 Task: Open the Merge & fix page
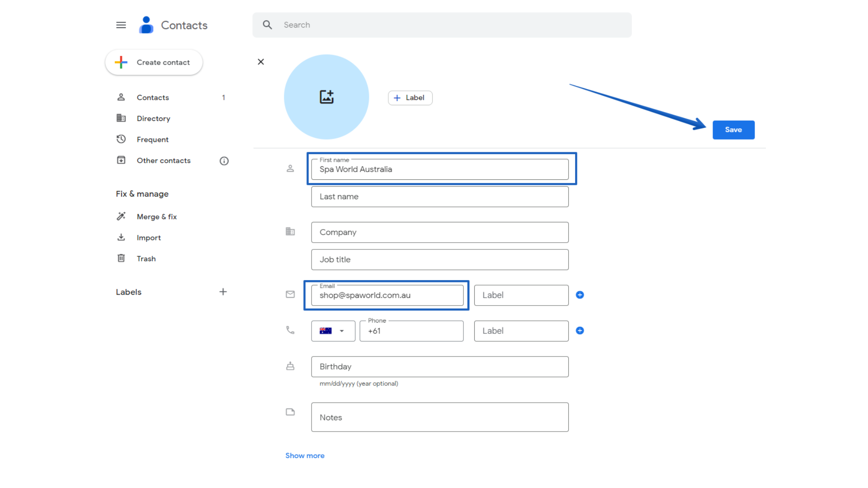click(156, 216)
